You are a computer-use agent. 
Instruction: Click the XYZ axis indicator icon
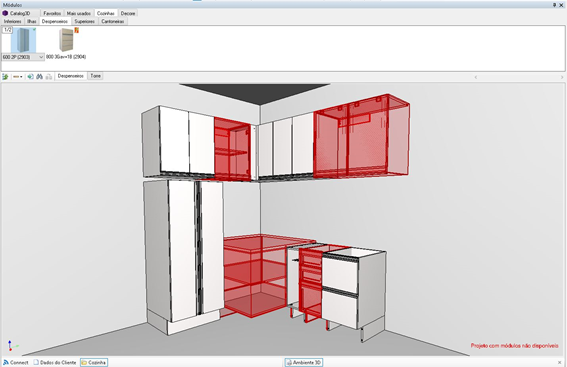tap(12, 346)
